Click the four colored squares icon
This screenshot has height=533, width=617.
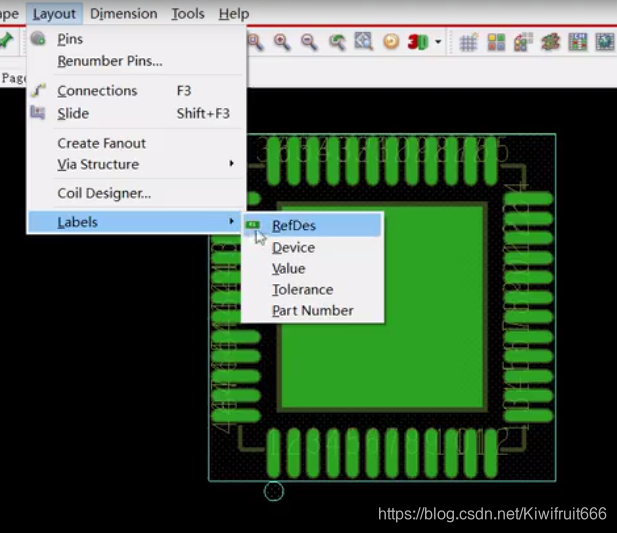click(x=496, y=41)
